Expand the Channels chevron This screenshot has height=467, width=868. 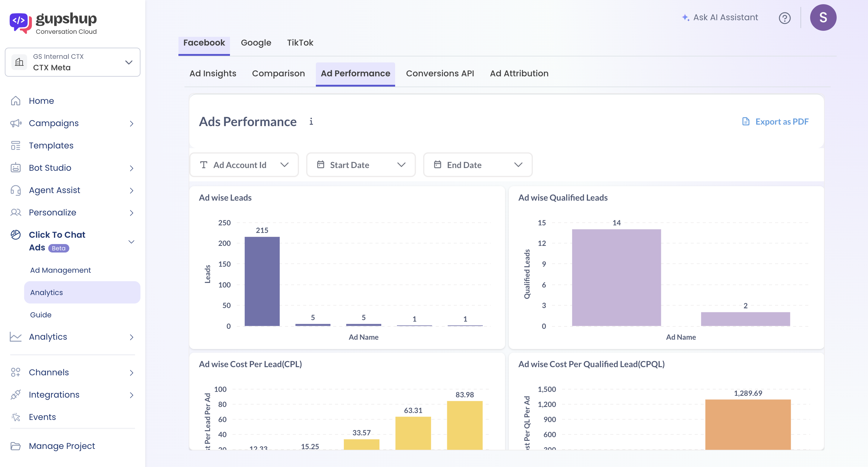[131, 373]
